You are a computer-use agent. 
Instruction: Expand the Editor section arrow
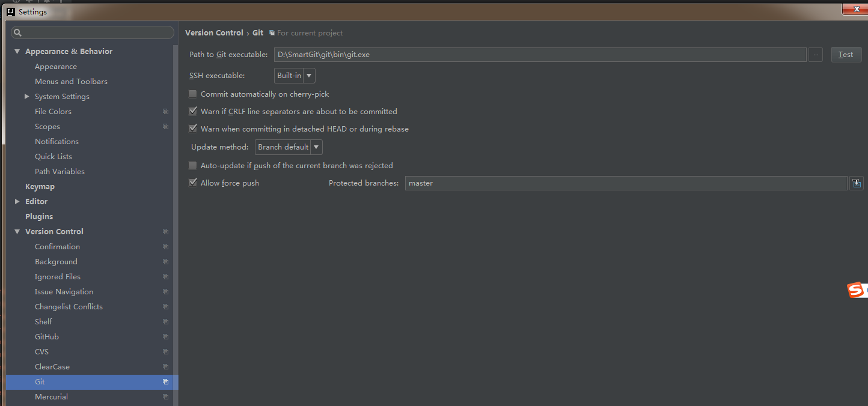[x=17, y=202]
